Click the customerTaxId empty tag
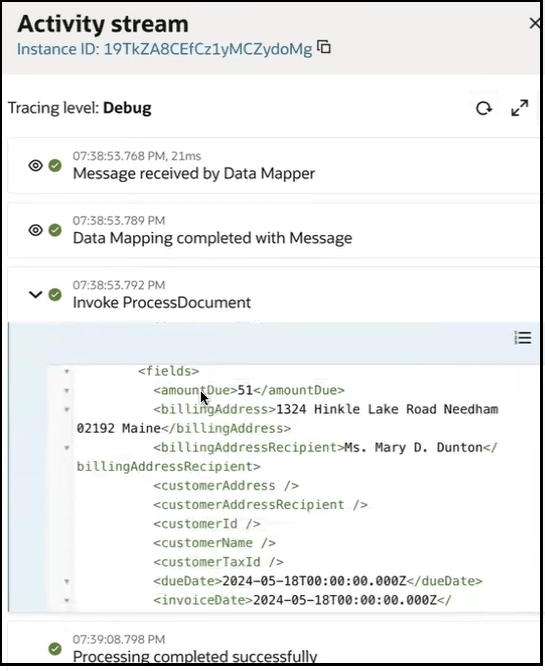Image resolution: width=545 pixels, height=671 pixels. (x=218, y=562)
